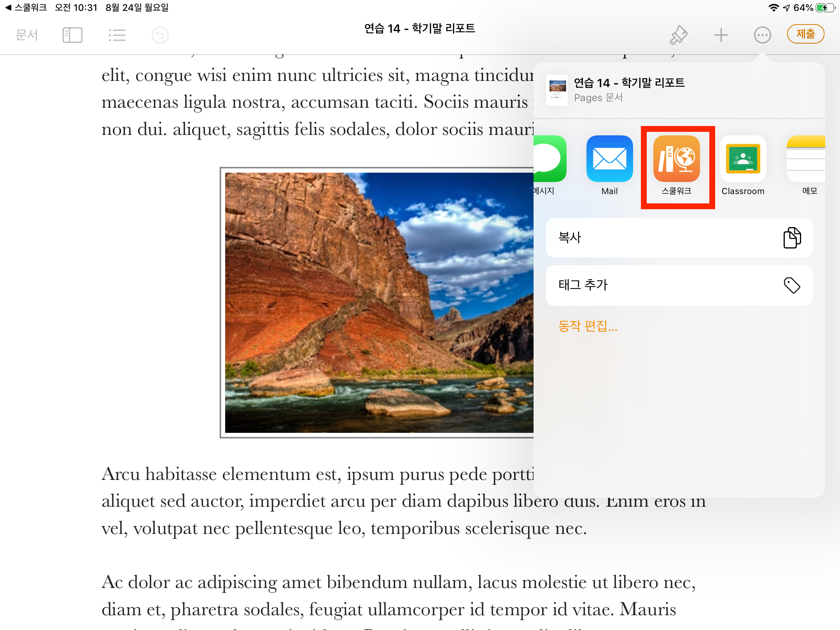Tap the plus Insert icon

click(721, 35)
